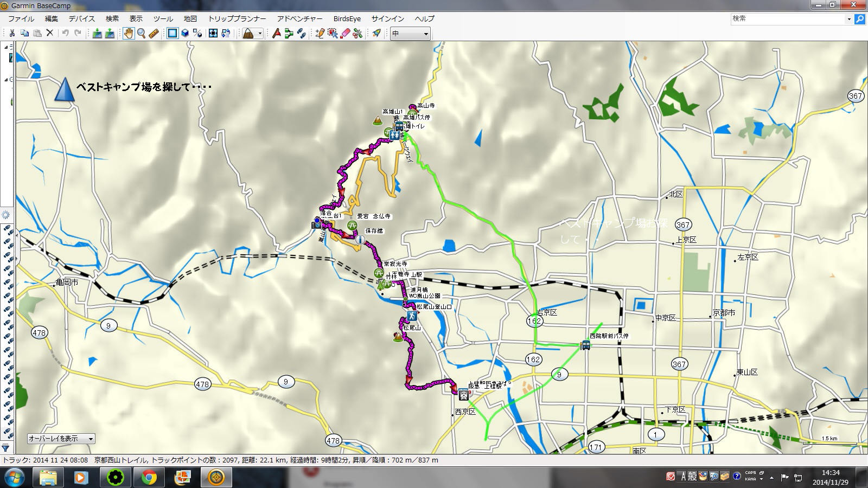Viewport: 868px width, 488px height.
Task: Click the blue triangle adventure marker
Action: [x=64, y=89]
